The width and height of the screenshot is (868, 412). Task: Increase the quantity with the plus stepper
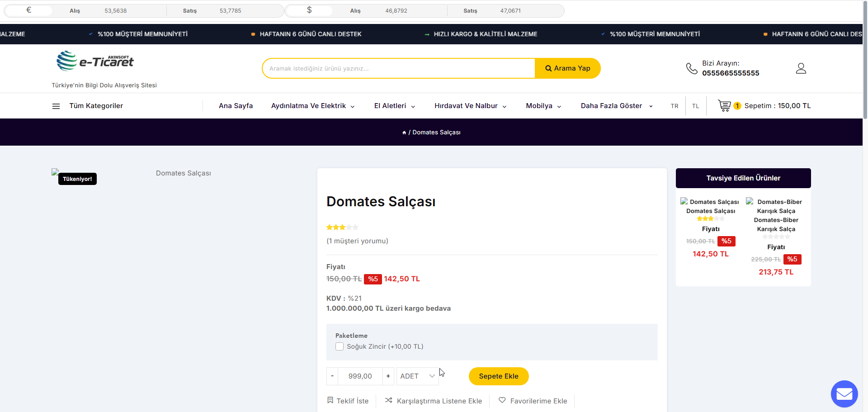[388, 376]
